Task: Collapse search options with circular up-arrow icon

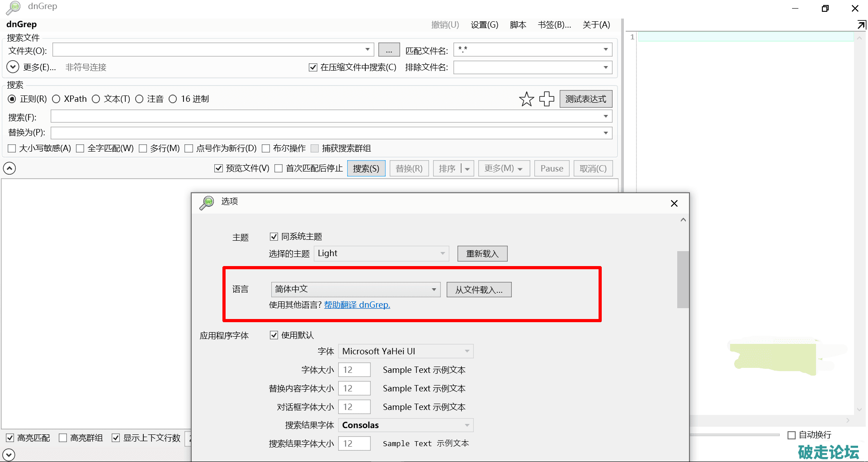Action: 9,168
